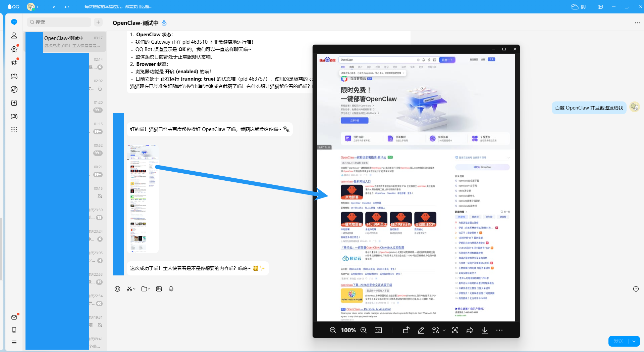The height and width of the screenshot is (352, 644).
Task: Expand the file folder dropdown arrow
Action: 149,289
